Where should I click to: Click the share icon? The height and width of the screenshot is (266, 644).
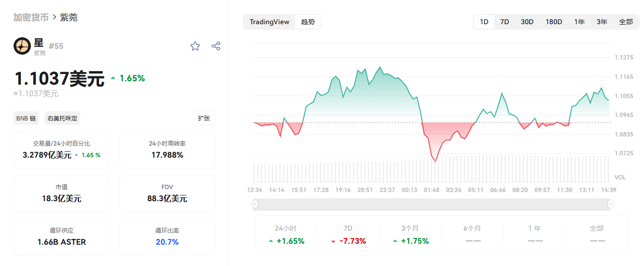tap(216, 46)
